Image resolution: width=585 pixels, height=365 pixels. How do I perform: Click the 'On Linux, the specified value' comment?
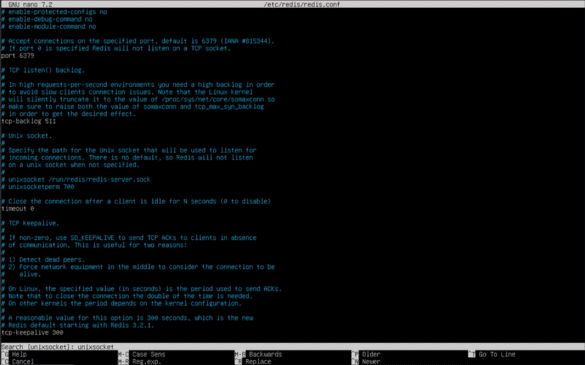[x=141, y=289]
